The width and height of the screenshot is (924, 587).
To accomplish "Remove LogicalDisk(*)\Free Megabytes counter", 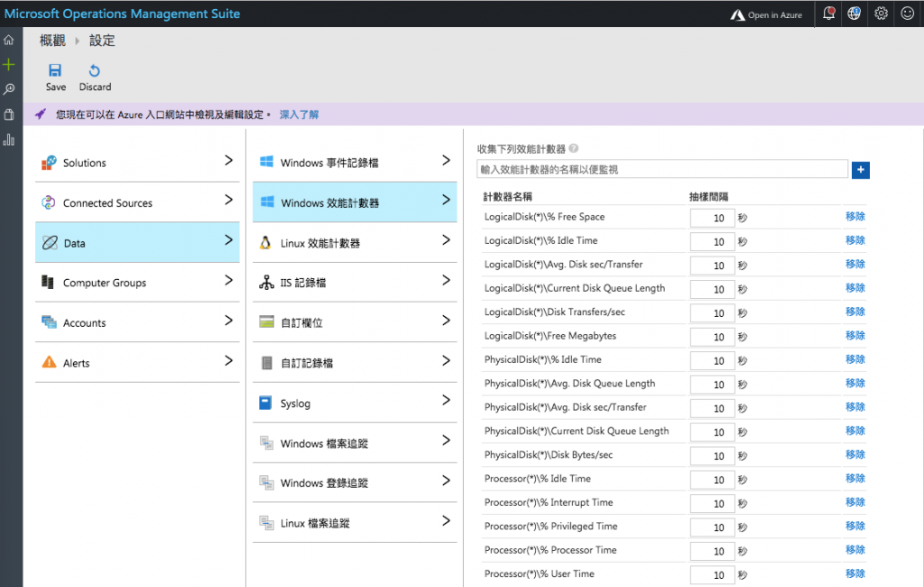I will (x=855, y=335).
